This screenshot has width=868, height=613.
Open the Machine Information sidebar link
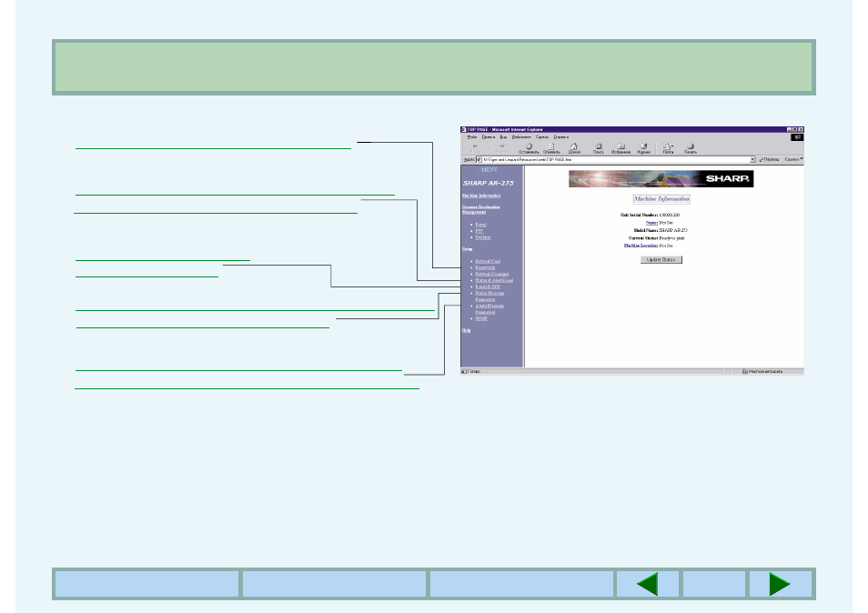(x=481, y=196)
